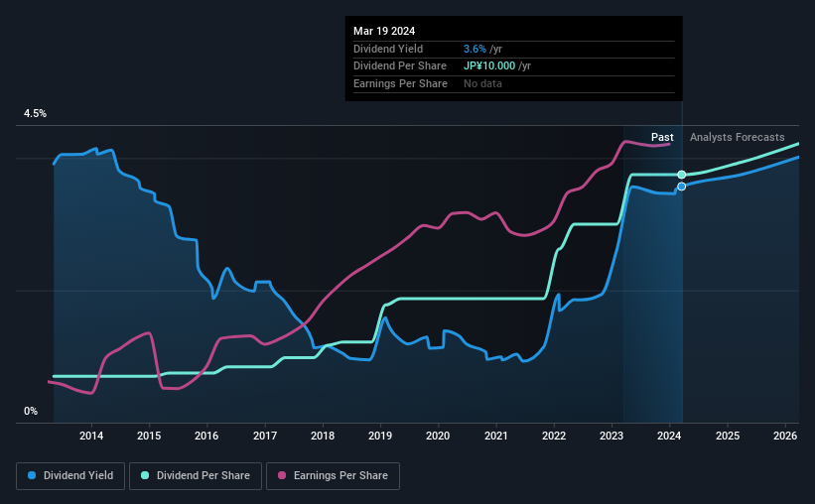
Task: Click the 'Dividend Yield' tooltip row label
Action: click(388, 49)
